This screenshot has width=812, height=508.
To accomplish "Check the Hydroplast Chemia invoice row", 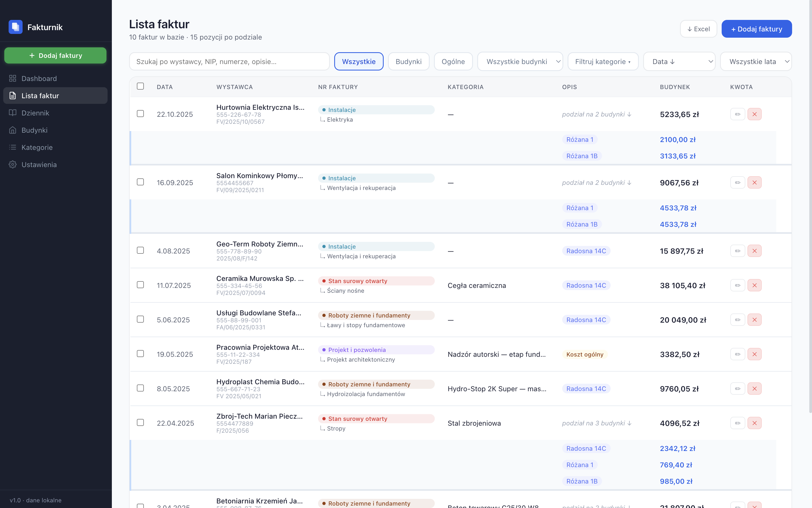I will [x=140, y=388].
